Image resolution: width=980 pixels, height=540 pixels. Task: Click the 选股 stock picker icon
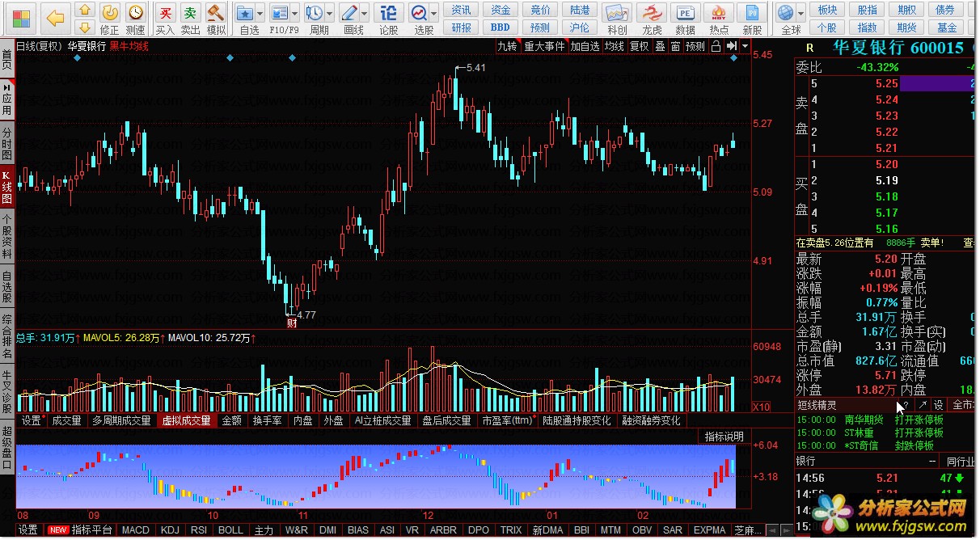click(418, 13)
